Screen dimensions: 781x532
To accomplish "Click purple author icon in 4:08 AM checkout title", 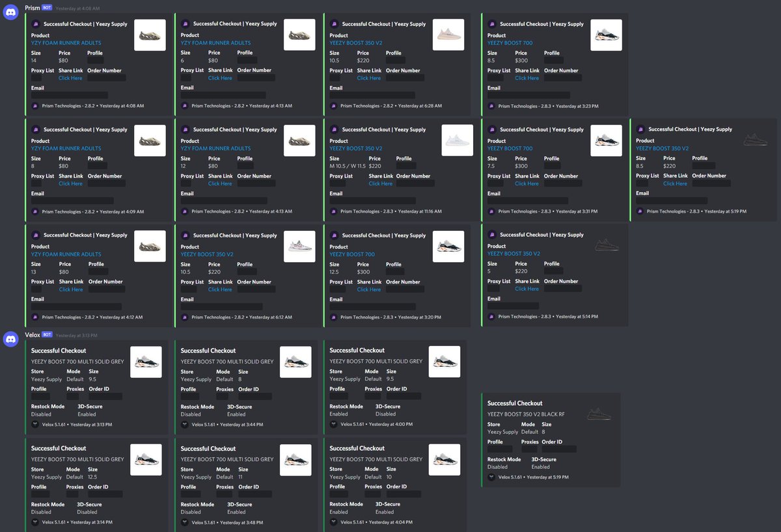I will pos(36,23).
